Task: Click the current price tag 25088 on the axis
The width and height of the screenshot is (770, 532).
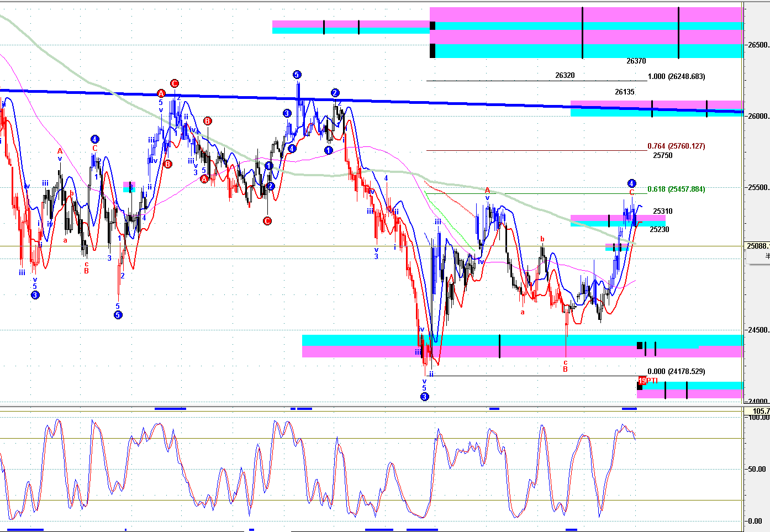Action: [x=757, y=246]
